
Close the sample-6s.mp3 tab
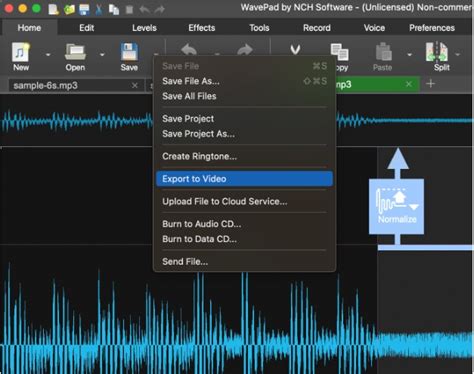[x=135, y=86]
